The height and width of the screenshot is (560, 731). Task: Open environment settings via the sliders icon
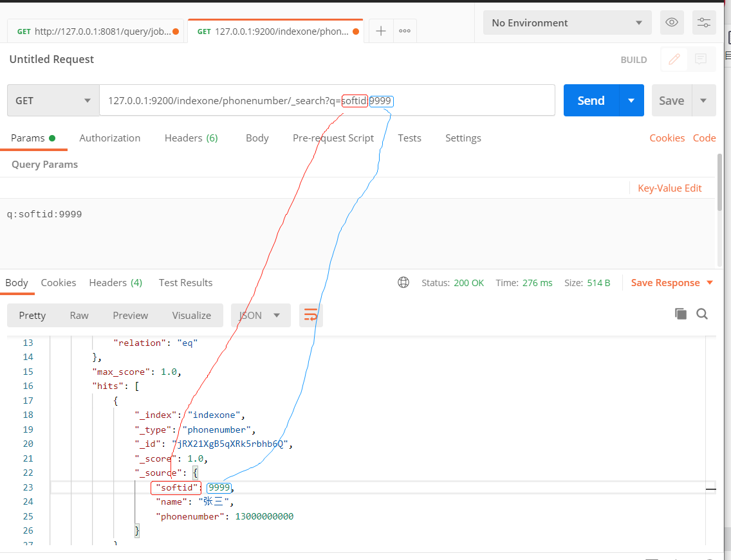pos(704,23)
